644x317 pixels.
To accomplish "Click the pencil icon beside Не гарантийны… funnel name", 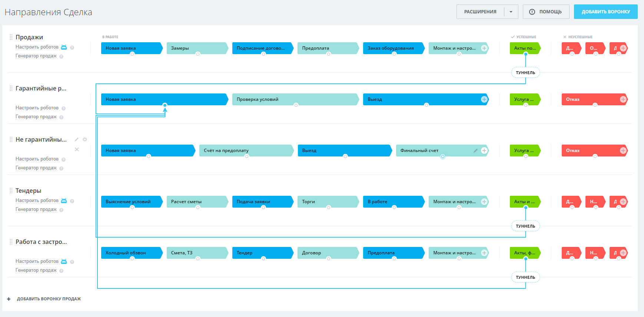I will [77, 139].
